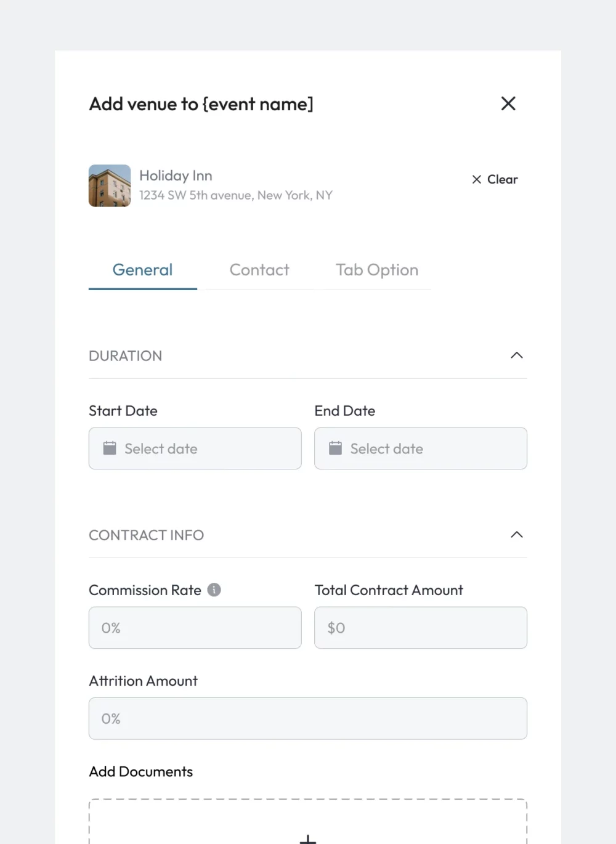Open the End Date picker field

click(x=421, y=448)
